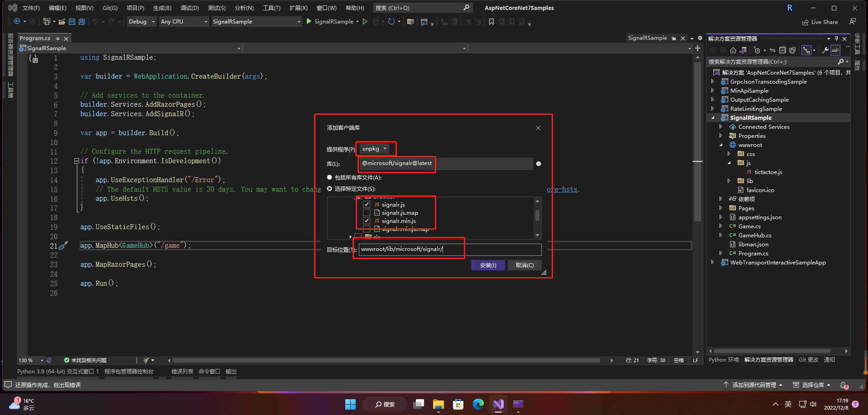Image resolution: width=868 pixels, height=415 pixels.
Task: Select the 包括所有库文件 radio button
Action: click(329, 177)
